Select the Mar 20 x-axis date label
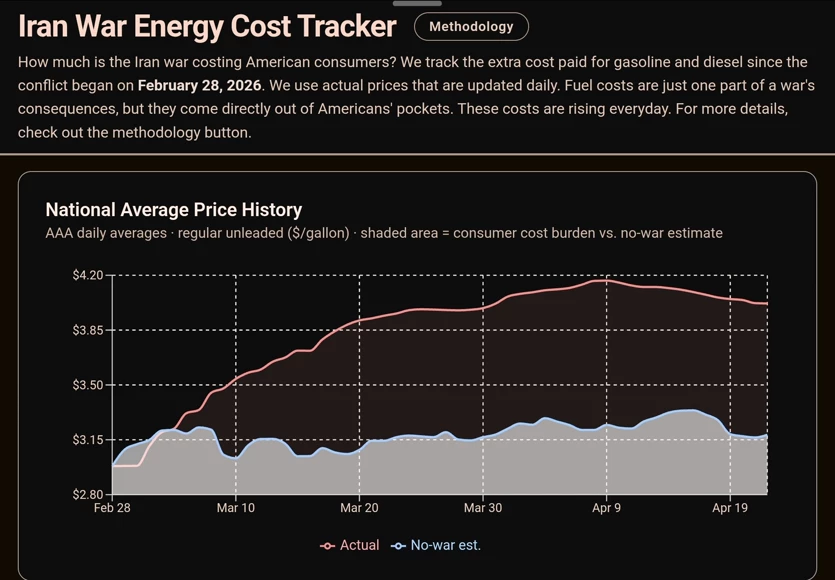The image size is (835, 580). pyautogui.click(x=359, y=508)
